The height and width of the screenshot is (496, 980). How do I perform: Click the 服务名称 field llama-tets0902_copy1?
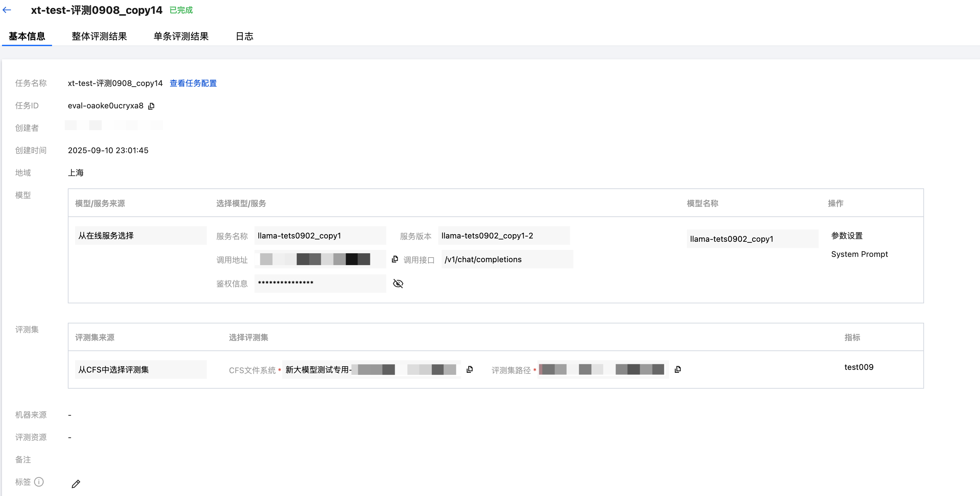(x=320, y=235)
